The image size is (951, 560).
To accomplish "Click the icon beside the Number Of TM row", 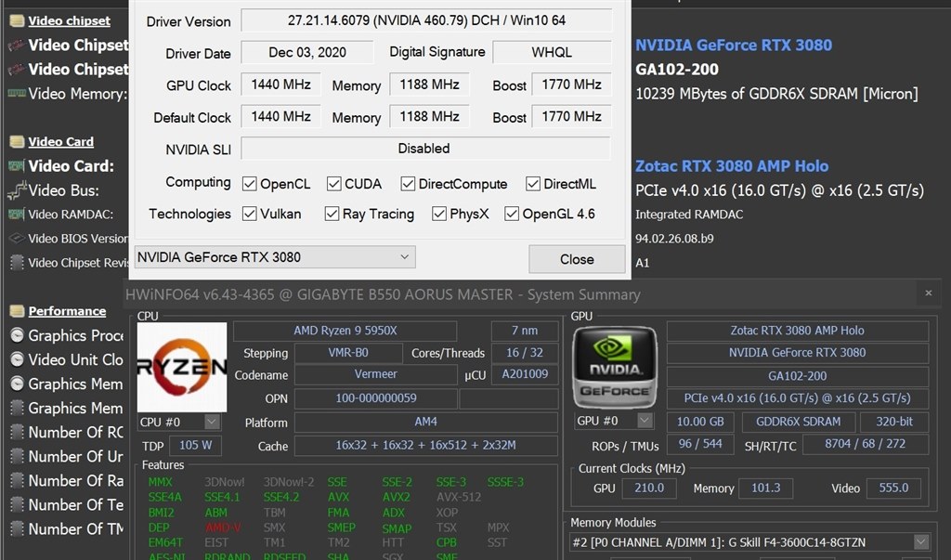I will pos(17,529).
